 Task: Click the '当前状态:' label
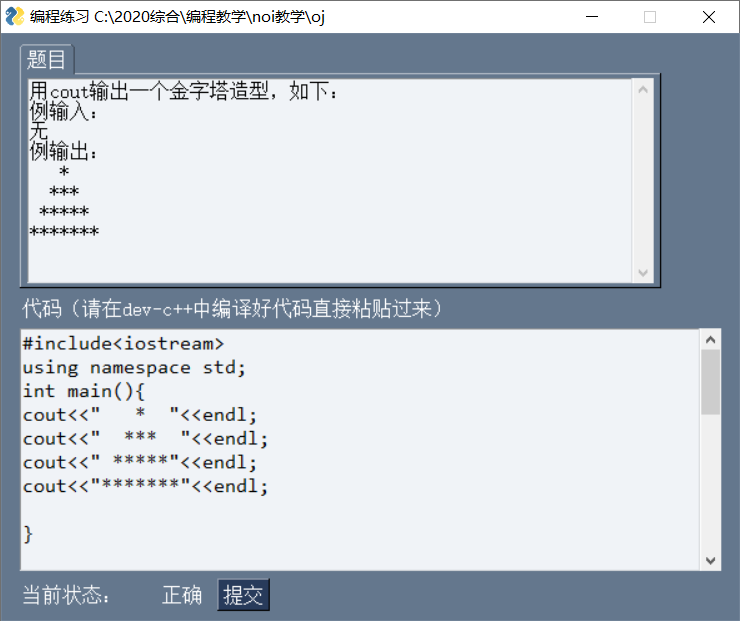[x=66, y=595]
